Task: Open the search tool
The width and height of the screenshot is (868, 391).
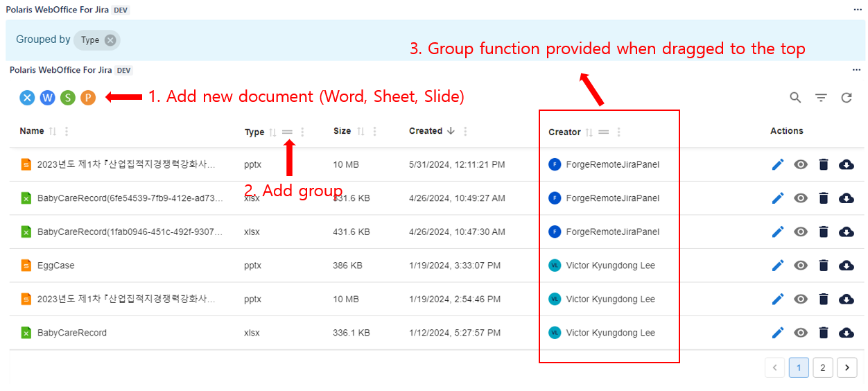Action: 796,98
